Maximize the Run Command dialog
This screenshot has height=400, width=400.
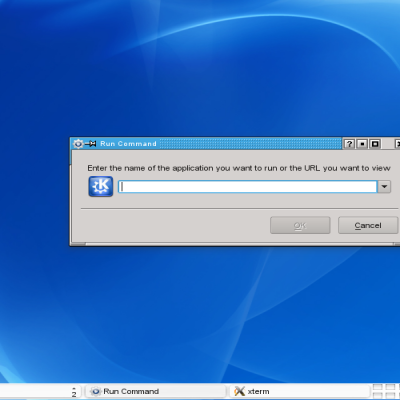point(375,144)
